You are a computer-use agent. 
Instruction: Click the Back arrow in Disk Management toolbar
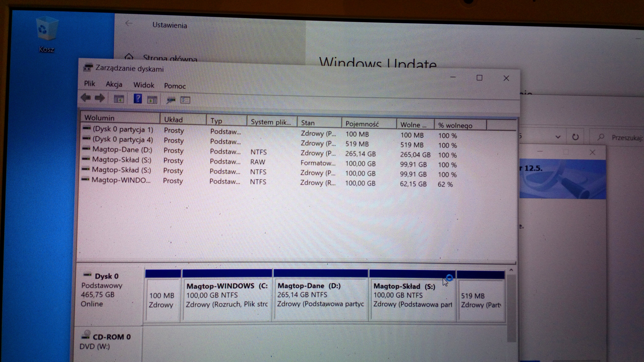coord(86,98)
